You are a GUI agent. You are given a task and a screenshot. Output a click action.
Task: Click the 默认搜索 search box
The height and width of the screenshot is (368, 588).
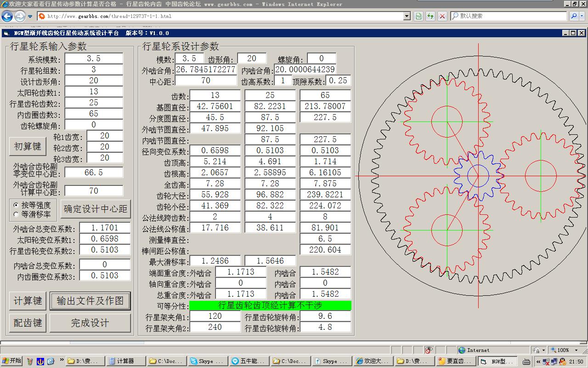pyautogui.click(x=509, y=16)
